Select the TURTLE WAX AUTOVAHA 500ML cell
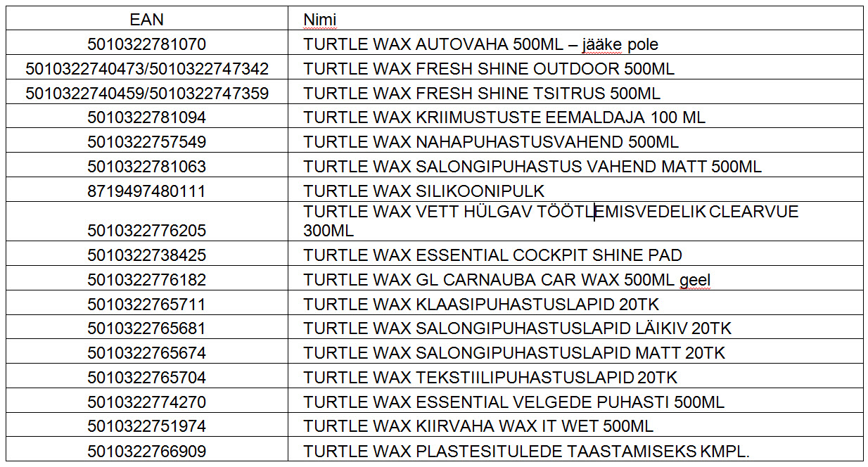Screen dimensions: 868x467 tap(575, 44)
